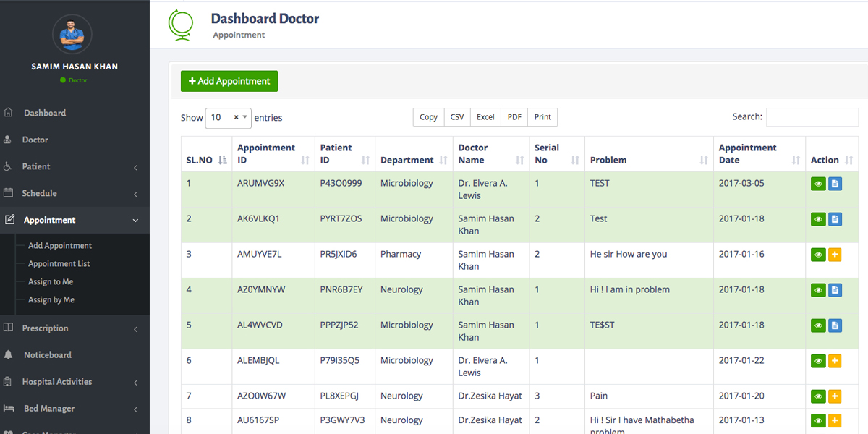Click the doctor profile avatar picture
The image size is (868, 434).
72,33
